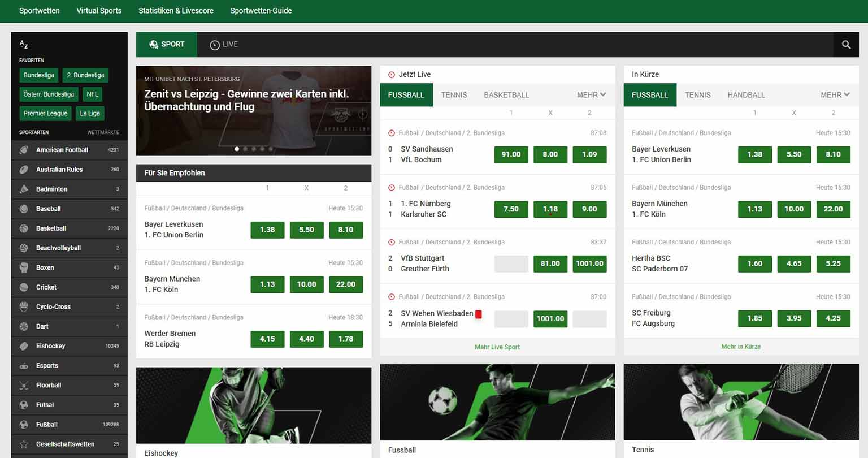Select the Basketball icon in the sports list

(23, 228)
